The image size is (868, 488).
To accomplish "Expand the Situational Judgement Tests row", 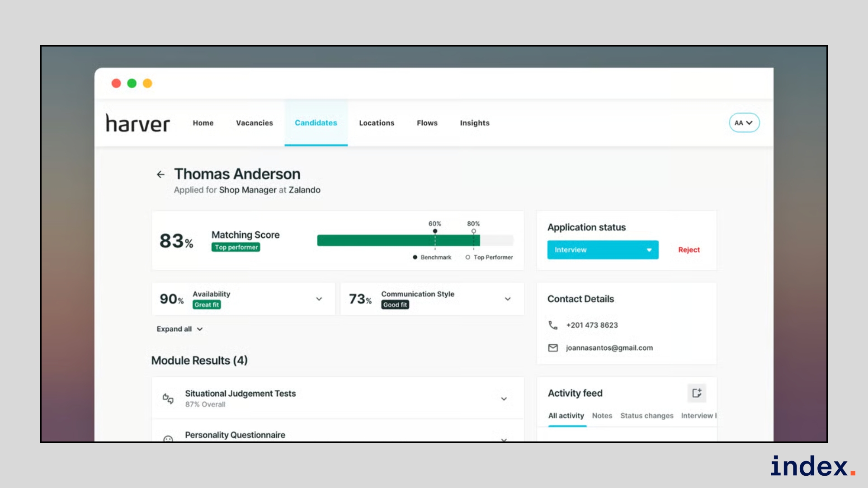I will (504, 399).
